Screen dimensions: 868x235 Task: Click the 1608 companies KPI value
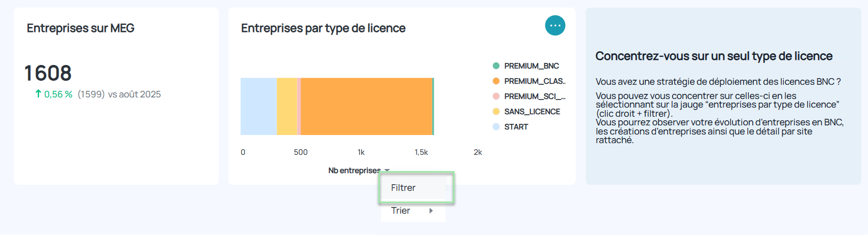point(48,73)
